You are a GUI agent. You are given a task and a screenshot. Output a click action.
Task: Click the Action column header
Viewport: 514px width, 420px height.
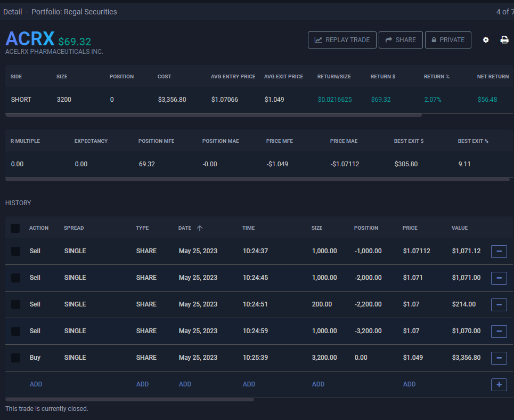click(x=39, y=228)
